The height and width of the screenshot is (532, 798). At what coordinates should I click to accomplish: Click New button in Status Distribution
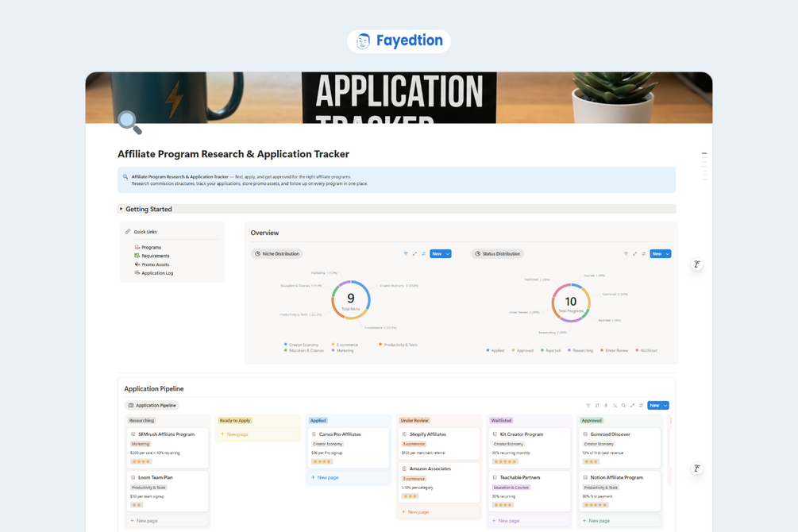pos(657,253)
